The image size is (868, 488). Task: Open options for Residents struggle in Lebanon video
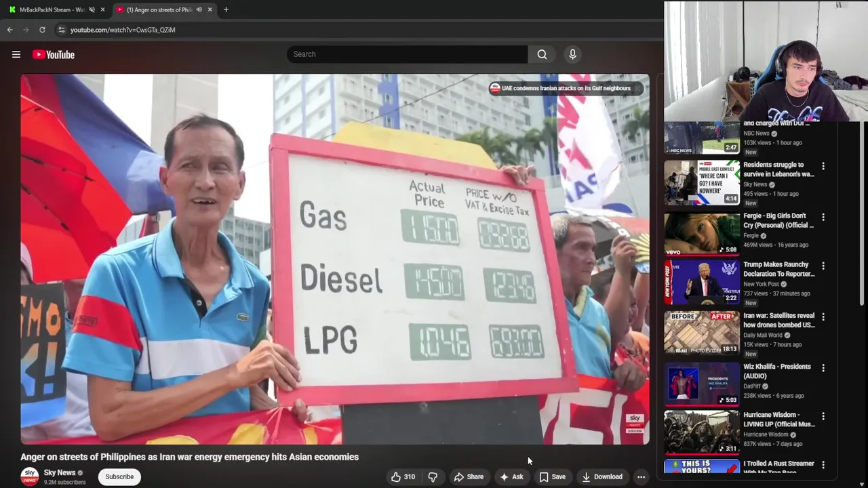pyautogui.click(x=823, y=166)
